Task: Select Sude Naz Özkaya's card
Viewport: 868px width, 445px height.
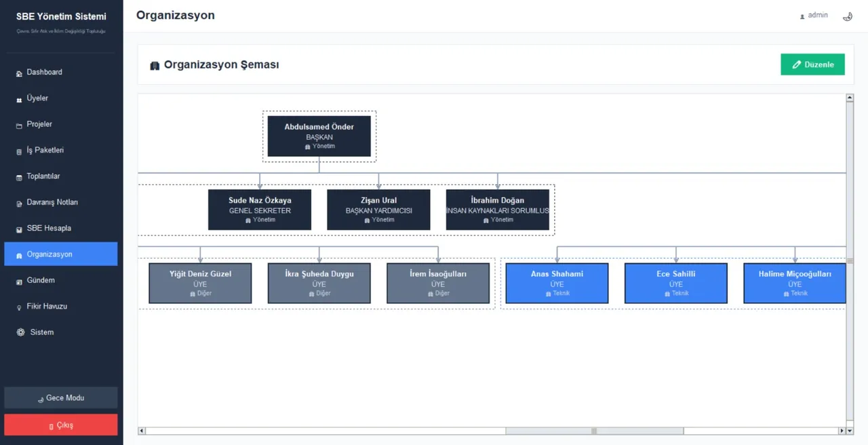Action: pos(260,210)
